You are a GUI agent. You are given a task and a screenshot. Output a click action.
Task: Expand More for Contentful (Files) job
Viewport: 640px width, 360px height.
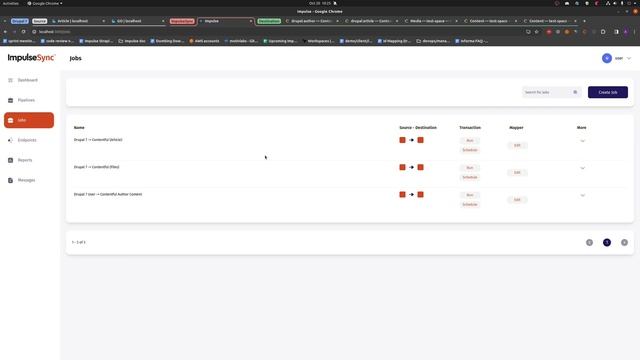(x=582, y=168)
